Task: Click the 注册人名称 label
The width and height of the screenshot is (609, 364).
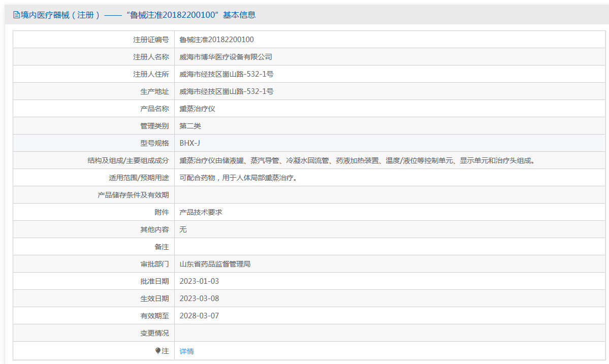Action: [x=151, y=57]
